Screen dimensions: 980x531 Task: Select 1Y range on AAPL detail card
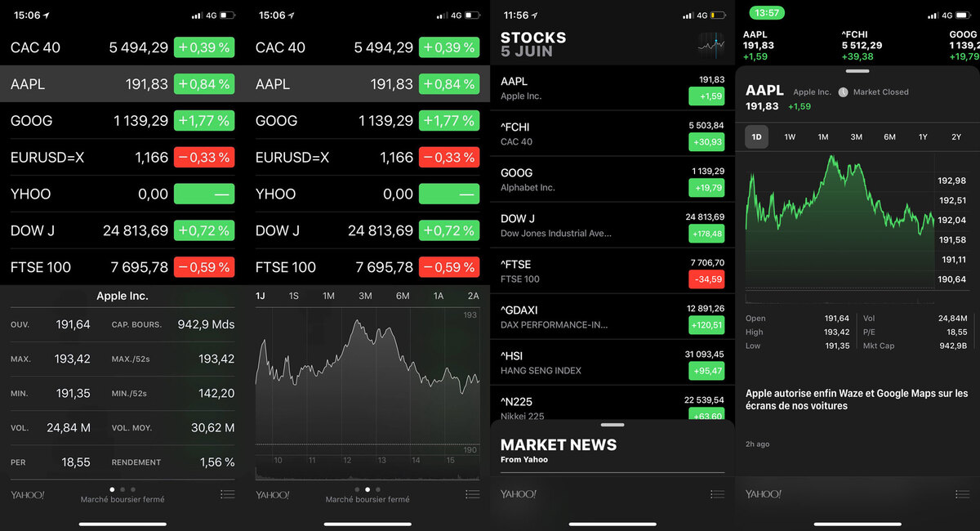(x=923, y=137)
